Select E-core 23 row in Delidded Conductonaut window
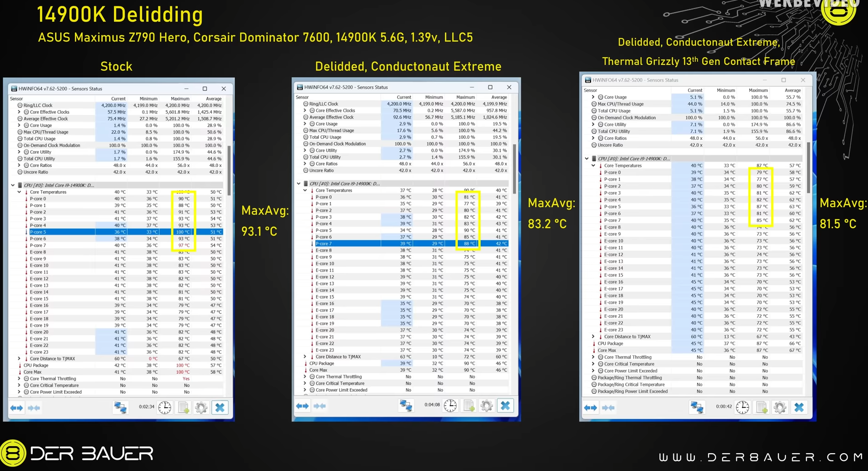 pos(402,350)
